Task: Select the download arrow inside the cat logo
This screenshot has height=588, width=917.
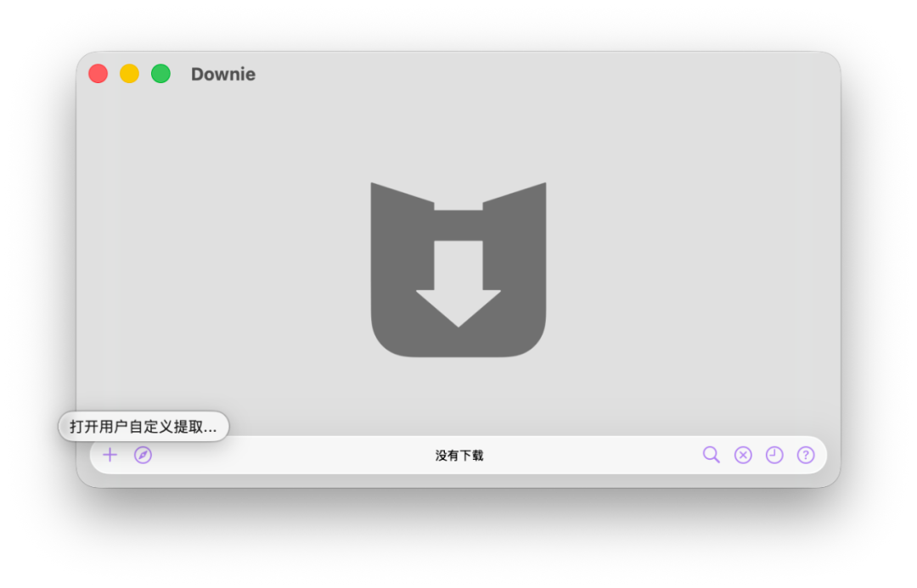Action: click(x=458, y=280)
